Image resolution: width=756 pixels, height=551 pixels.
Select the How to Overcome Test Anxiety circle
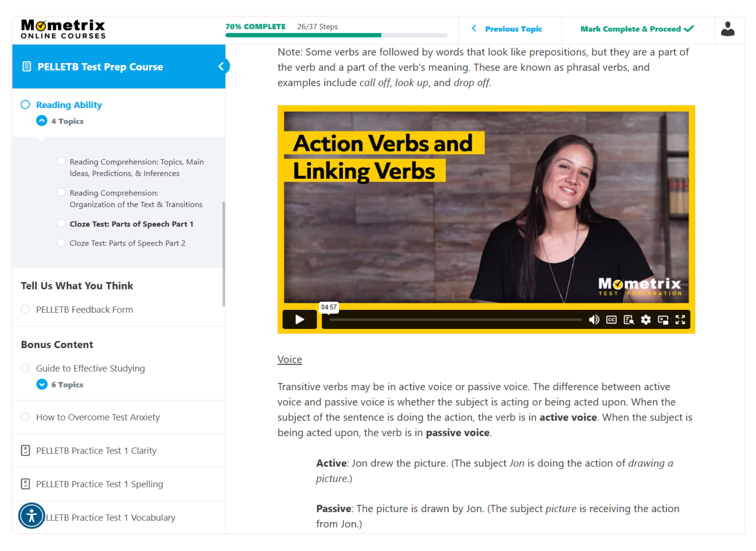click(x=25, y=417)
